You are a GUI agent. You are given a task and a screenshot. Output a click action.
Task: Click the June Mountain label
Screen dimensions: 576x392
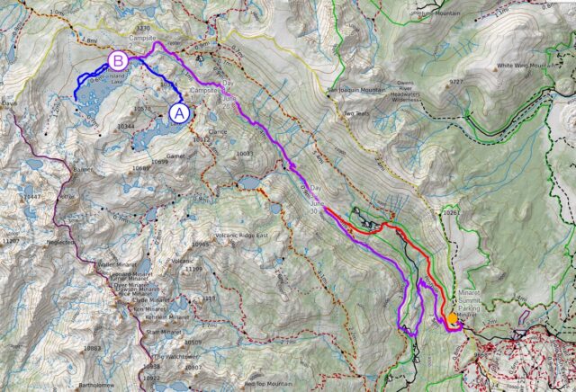pos(436,13)
